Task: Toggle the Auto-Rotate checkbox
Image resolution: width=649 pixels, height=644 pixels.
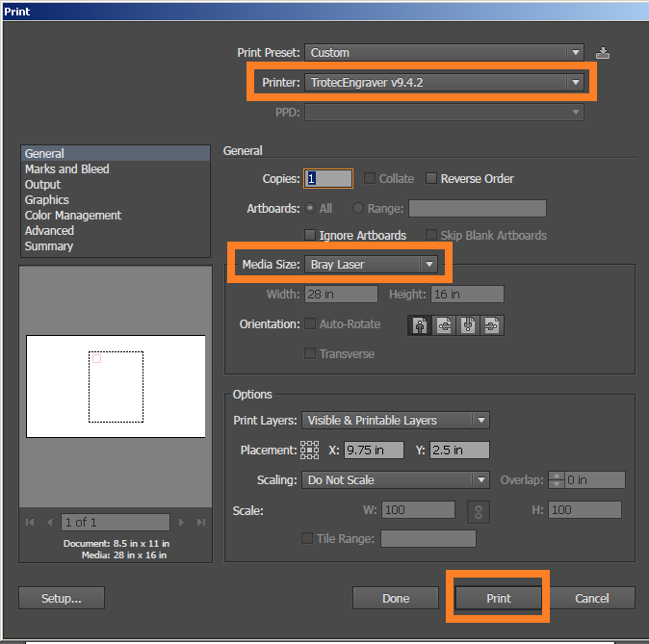Action: pos(310,323)
